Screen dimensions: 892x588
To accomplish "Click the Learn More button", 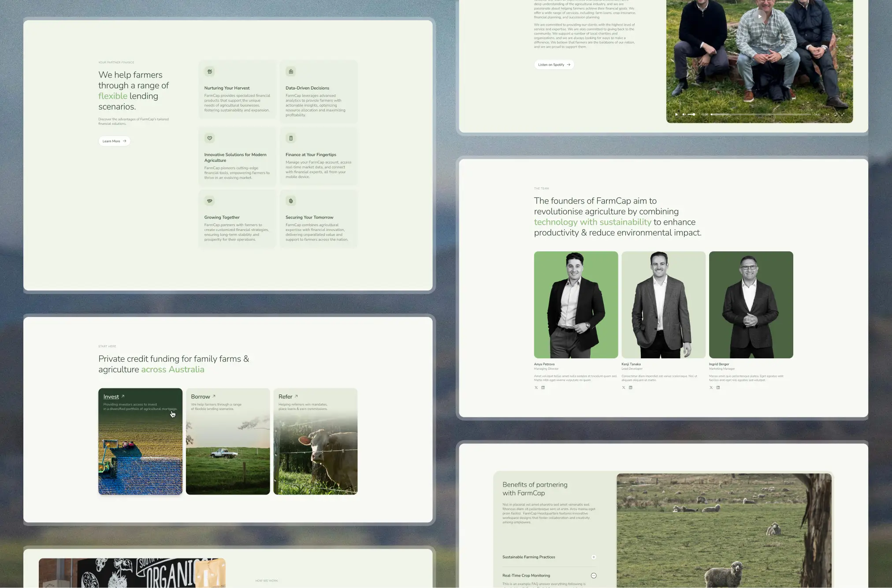I will pyautogui.click(x=114, y=141).
